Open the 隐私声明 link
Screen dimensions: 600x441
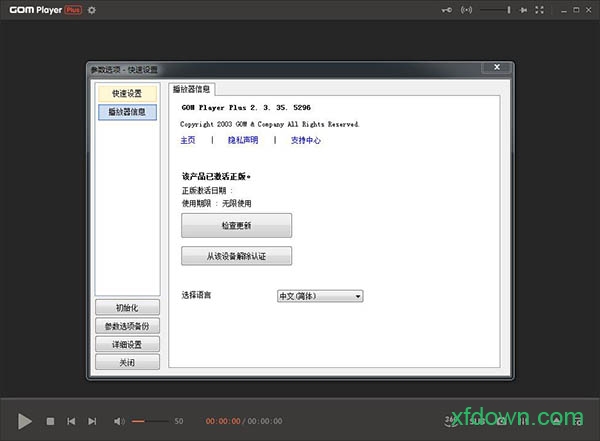pyautogui.click(x=243, y=140)
